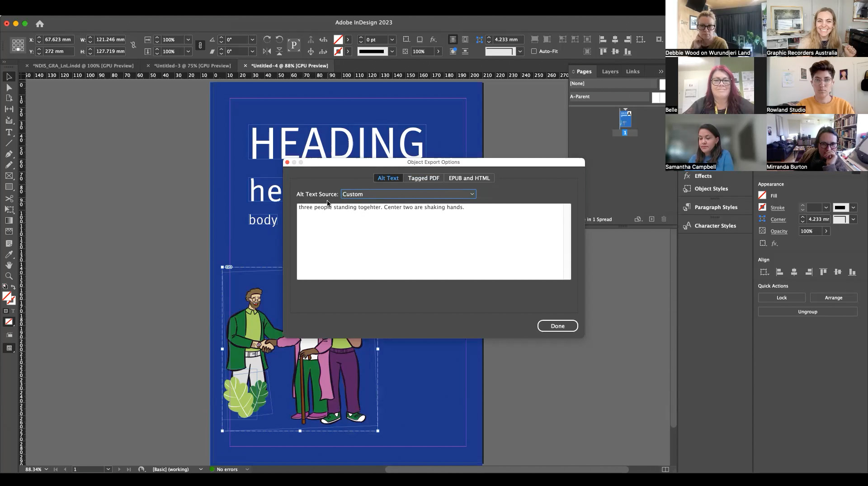
Task: Switch to the Tagged PDF tab
Action: (x=423, y=178)
